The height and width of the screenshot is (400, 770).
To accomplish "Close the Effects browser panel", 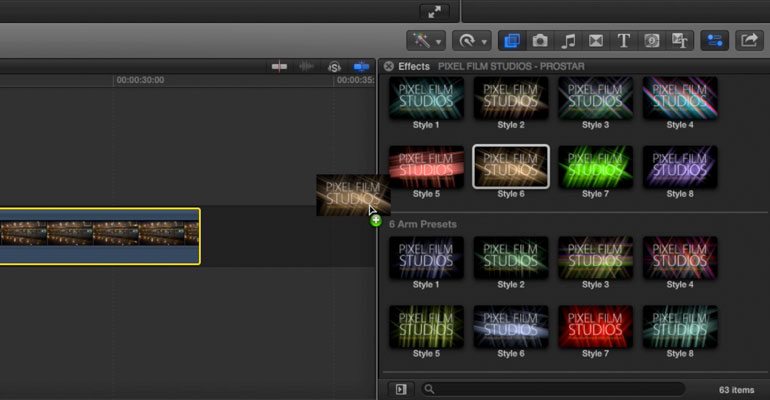I will 388,66.
